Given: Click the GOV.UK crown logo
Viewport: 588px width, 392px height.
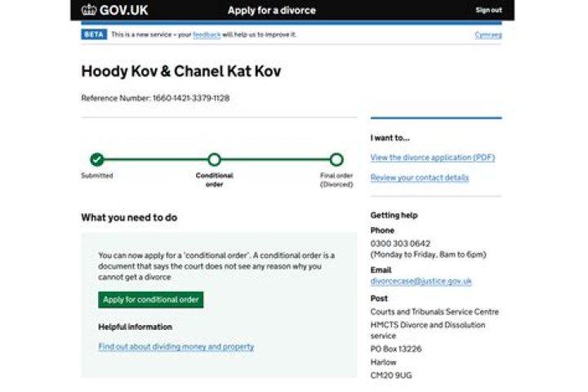Looking at the screenshot, I should point(89,11).
